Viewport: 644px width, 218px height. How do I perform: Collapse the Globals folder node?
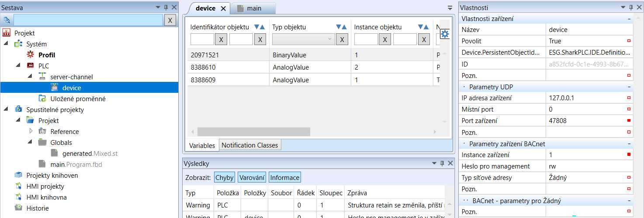coord(30,143)
